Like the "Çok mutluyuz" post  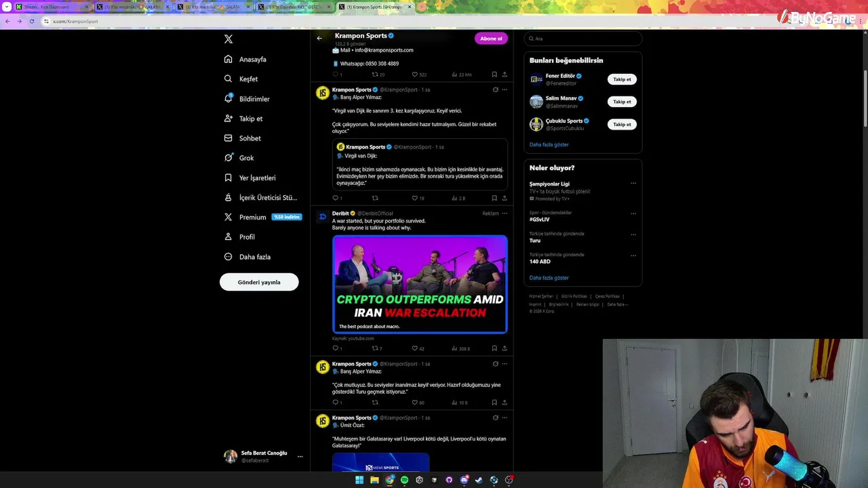415,403
